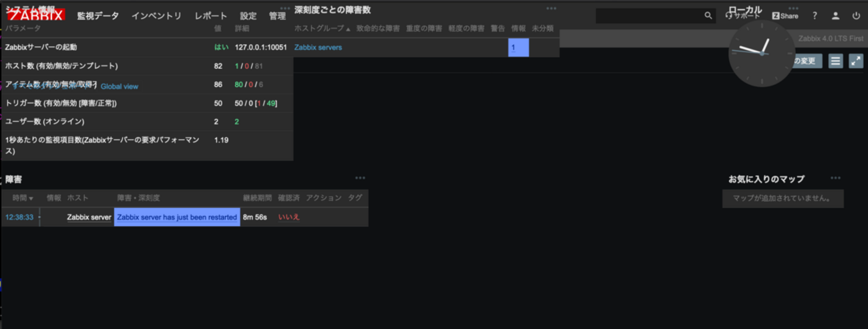This screenshot has height=329, width=868.
Task: Open the Zabbix servers host group link
Action: tap(318, 47)
